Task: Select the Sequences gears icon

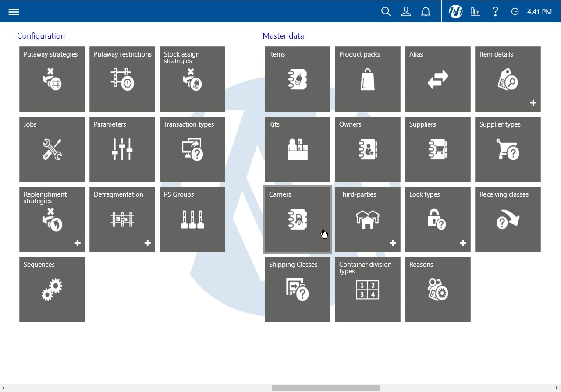Action: click(52, 290)
